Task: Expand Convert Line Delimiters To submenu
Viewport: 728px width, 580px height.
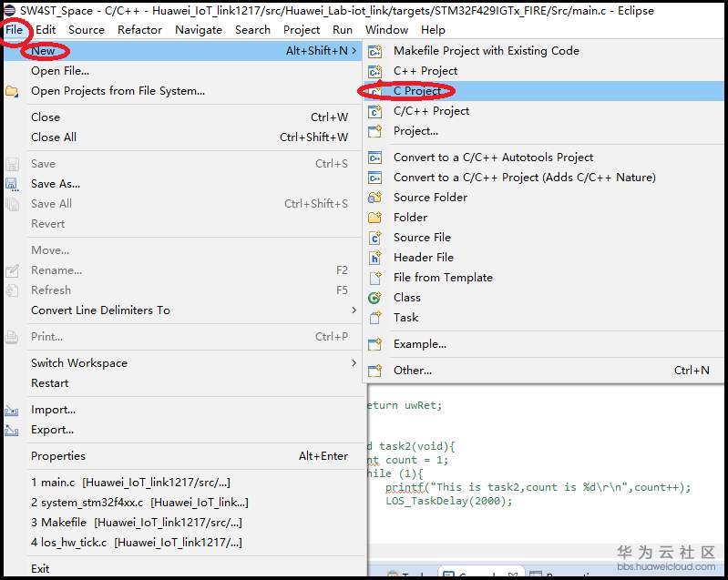Action: tap(354, 310)
